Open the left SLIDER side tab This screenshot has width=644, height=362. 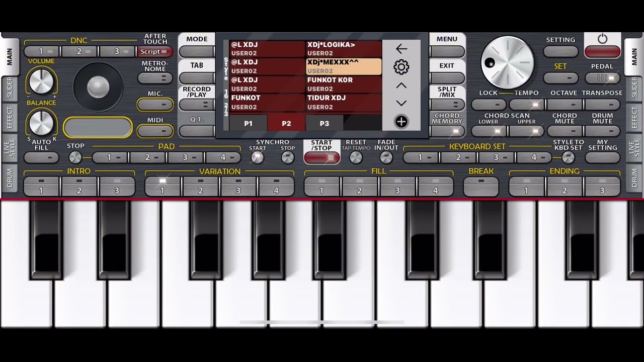(10, 87)
